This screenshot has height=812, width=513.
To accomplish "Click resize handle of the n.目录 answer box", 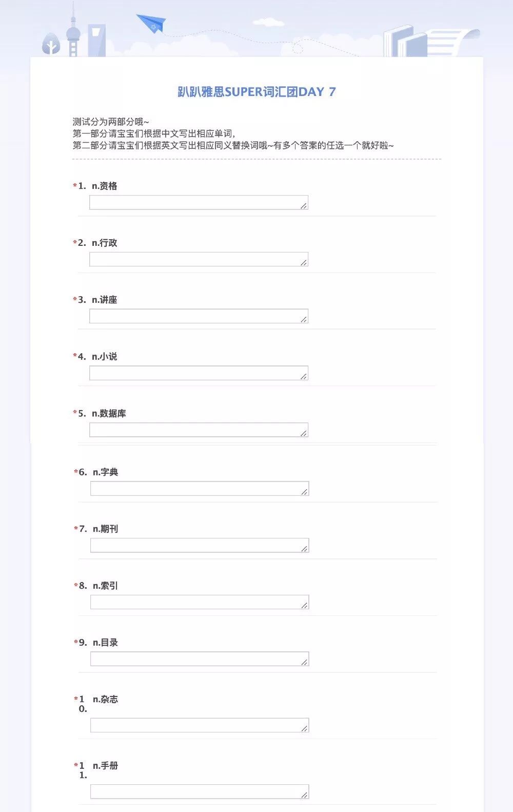I will [305, 662].
